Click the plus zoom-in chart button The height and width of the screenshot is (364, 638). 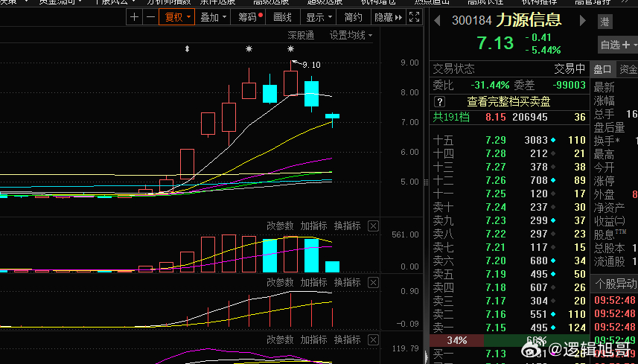coord(134,17)
